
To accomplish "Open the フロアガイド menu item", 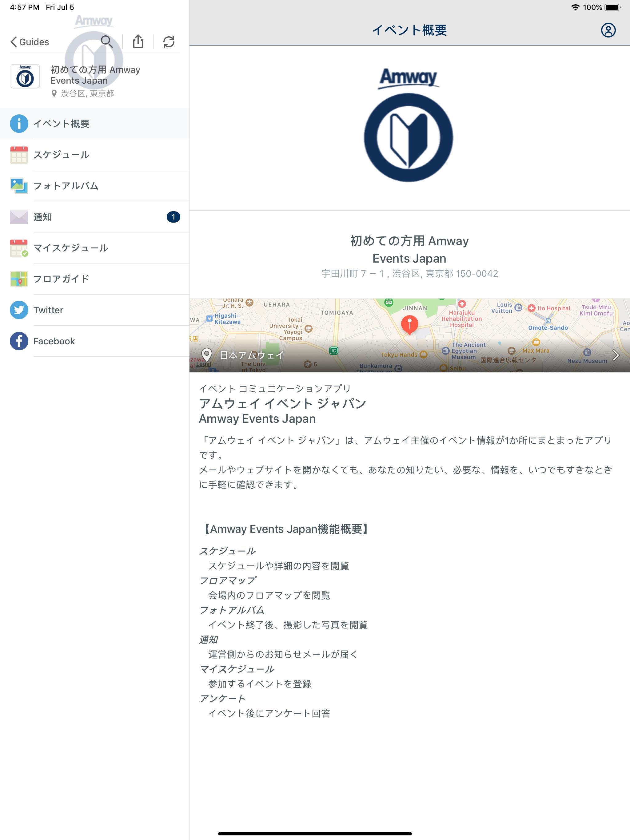I will tap(95, 279).
